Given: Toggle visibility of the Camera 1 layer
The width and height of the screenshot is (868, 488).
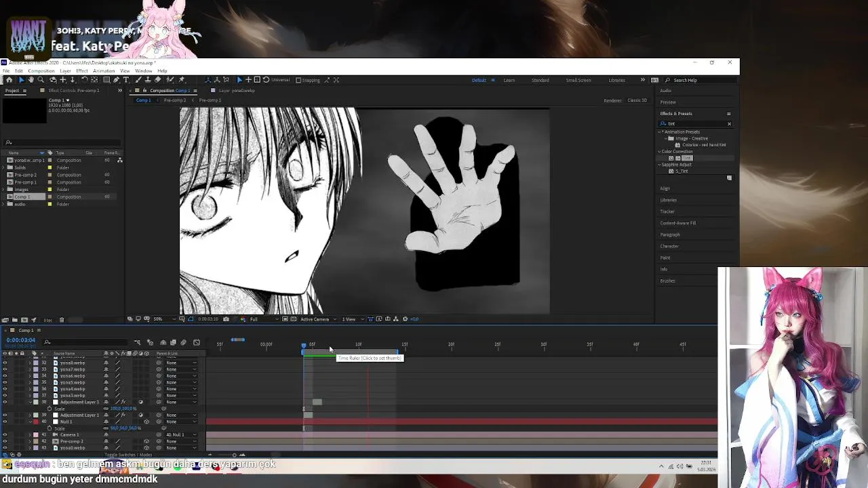Looking at the screenshot, I should click(5, 434).
